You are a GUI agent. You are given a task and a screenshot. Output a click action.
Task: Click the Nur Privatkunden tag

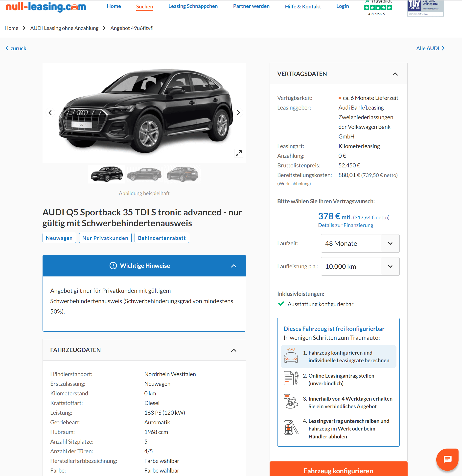tap(105, 238)
